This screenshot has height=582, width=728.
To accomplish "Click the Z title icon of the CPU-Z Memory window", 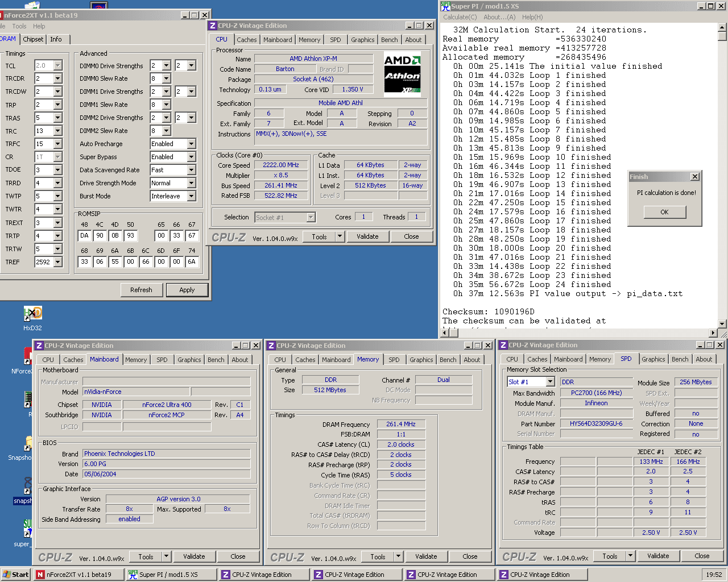I will [271, 346].
